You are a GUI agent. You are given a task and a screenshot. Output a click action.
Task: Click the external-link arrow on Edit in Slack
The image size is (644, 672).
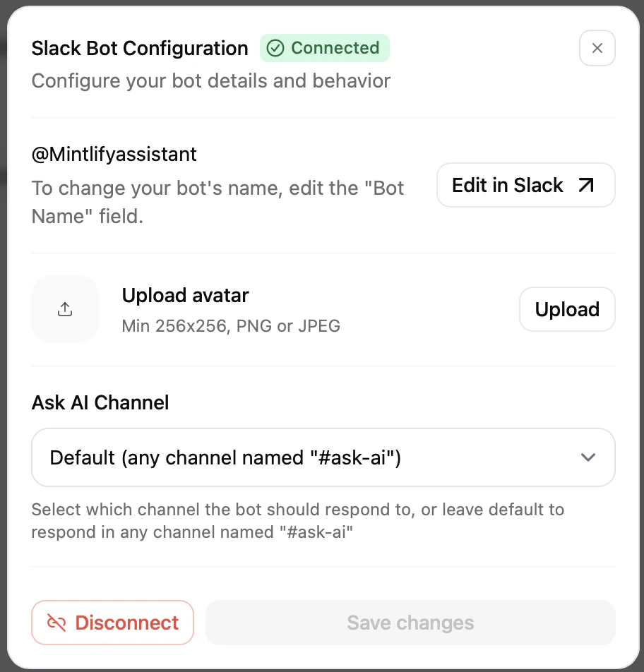tap(585, 185)
